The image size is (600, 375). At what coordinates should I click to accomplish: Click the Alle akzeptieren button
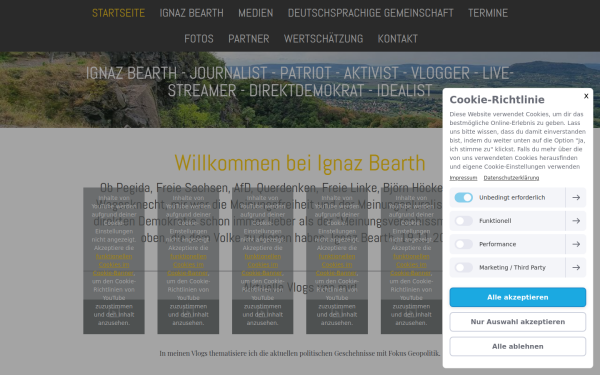pyautogui.click(x=517, y=297)
